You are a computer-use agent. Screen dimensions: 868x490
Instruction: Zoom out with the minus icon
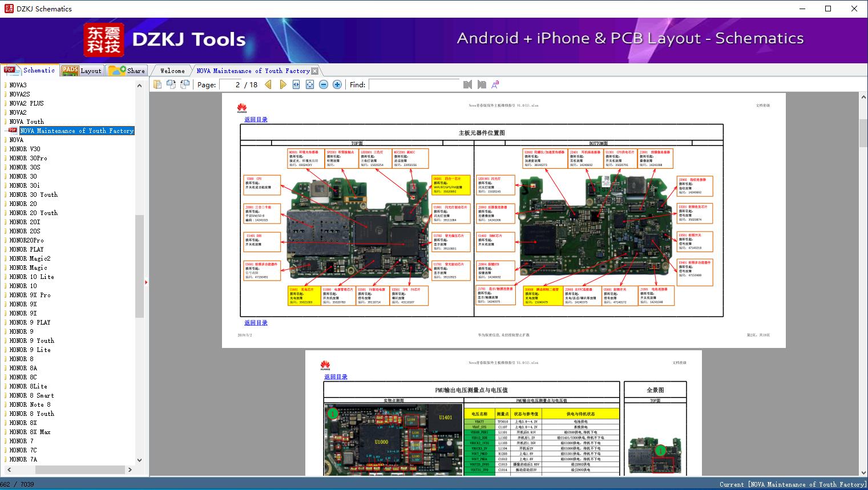(x=324, y=84)
